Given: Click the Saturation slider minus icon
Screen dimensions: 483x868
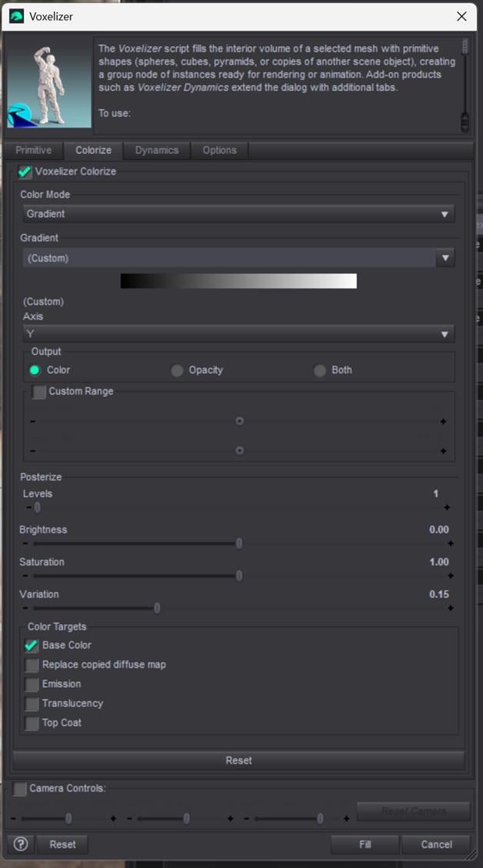Looking at the screenshot, I should (25, 576).
